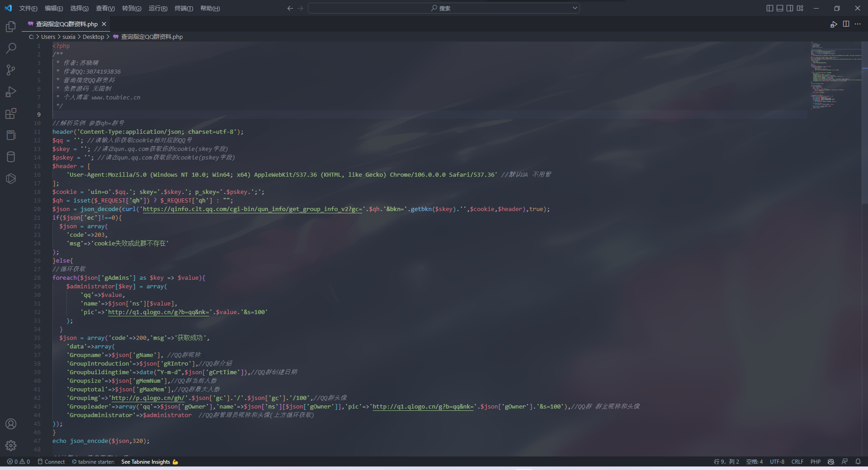Split the editor to the right

(x=846, y=24)
